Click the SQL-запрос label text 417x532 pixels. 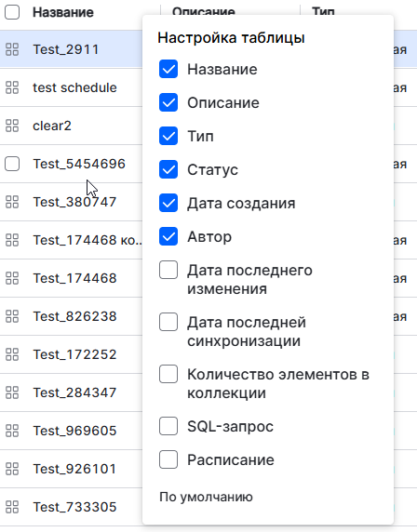tap(230, 427)
